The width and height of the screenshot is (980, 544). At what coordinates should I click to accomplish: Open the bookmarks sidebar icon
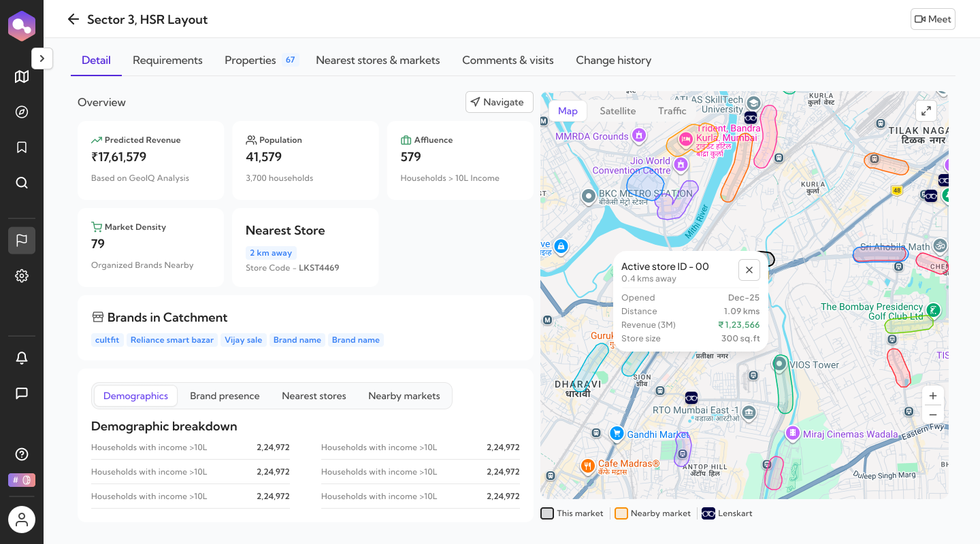pyautogui.click(x=22, y=148)
